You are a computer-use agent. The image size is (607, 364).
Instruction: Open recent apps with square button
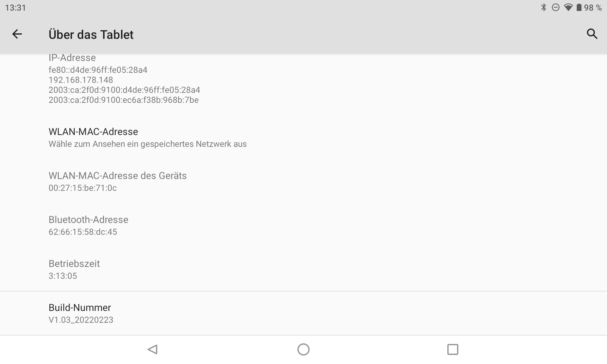(452, 349)
